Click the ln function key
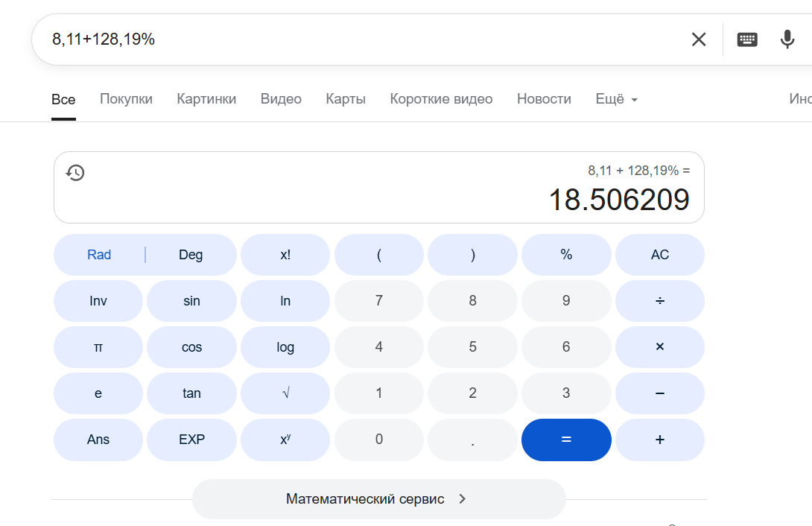 tap(285, 301)
